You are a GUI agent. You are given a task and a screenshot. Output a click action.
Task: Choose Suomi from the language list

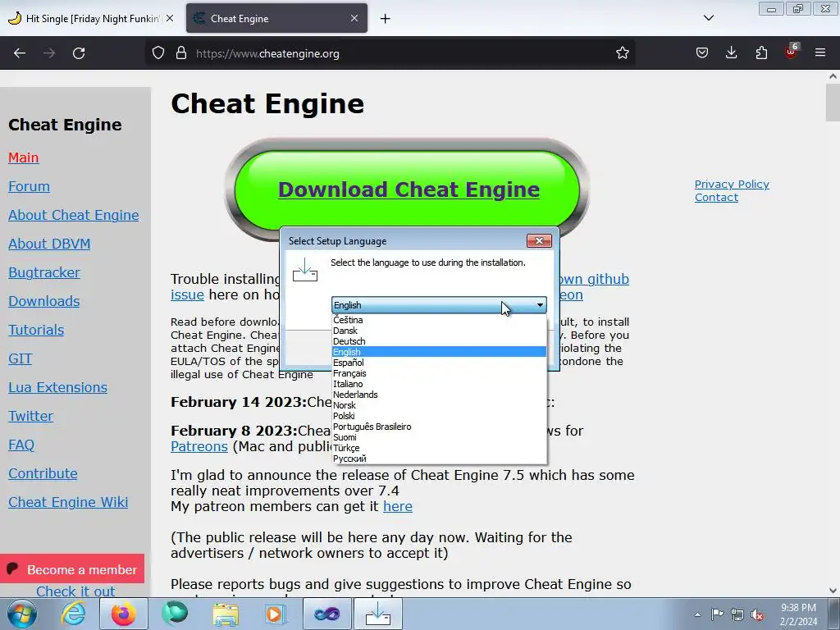pos(440,438)
